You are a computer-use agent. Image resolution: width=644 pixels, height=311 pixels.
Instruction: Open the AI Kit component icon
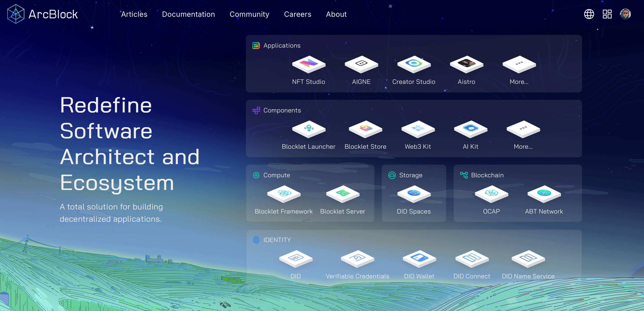coord(471,129)
